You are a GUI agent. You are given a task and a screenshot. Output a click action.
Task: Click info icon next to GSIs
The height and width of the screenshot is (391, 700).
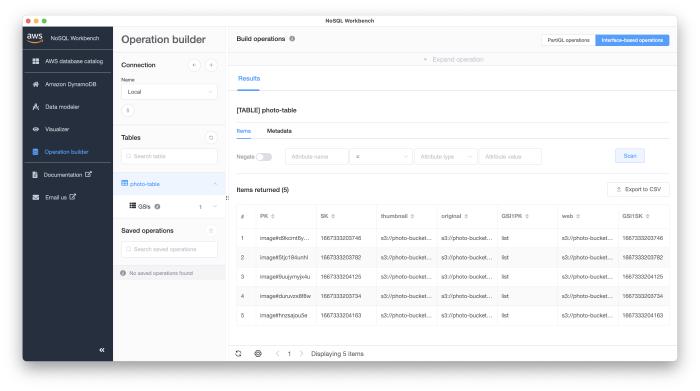tap(157, 207)
